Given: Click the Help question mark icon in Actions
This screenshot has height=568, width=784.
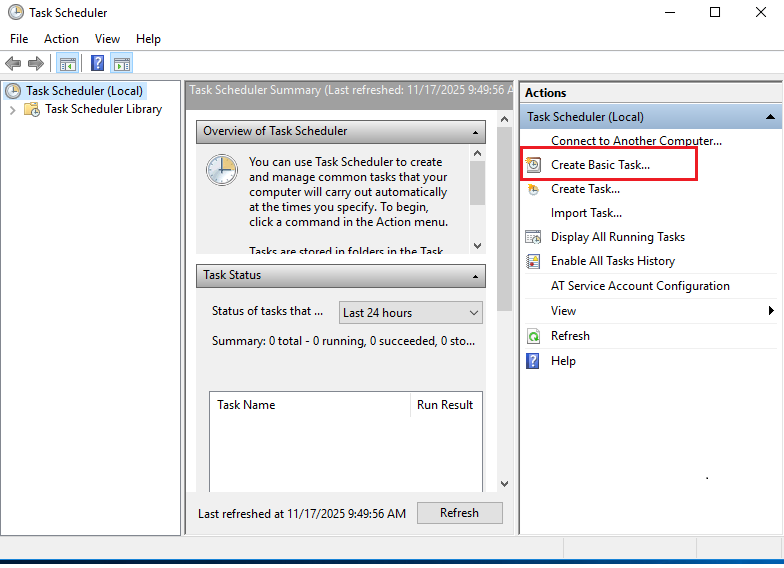Looking at the screenshot, I should (x=533, y=360).
